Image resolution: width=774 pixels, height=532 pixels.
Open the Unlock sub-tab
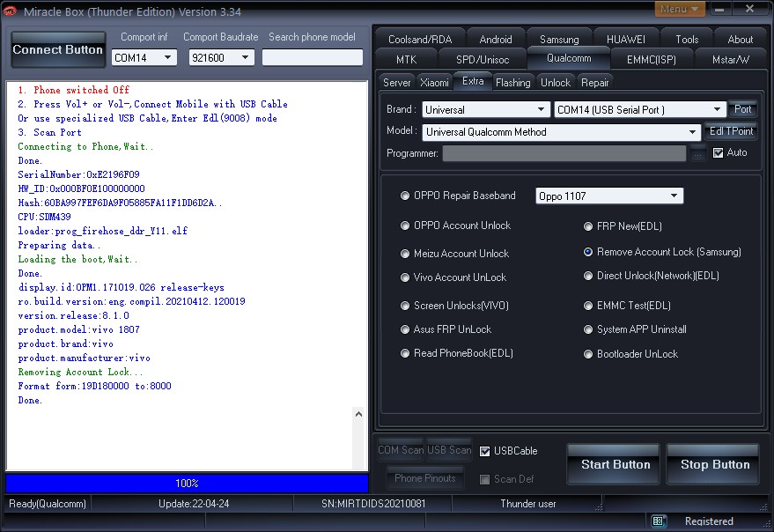click(x=556, y=83)
